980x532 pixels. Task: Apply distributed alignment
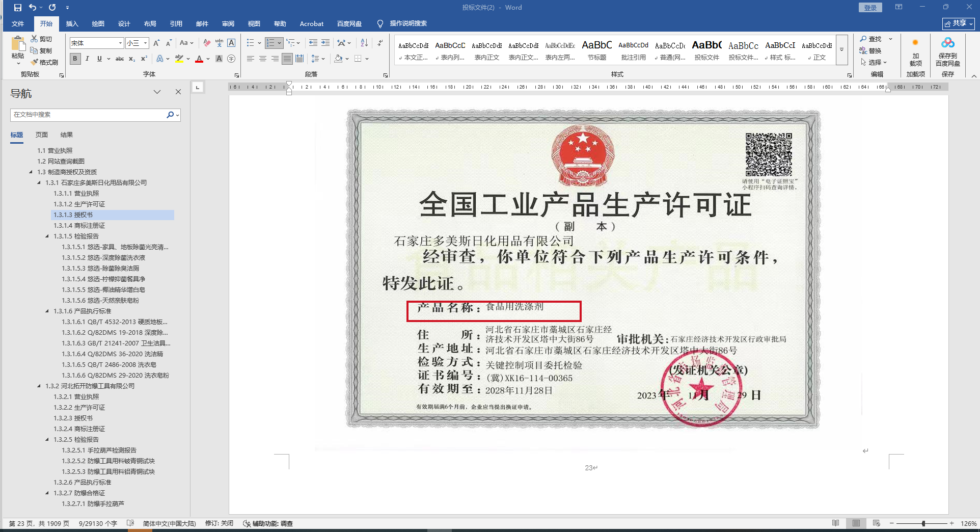300,59
